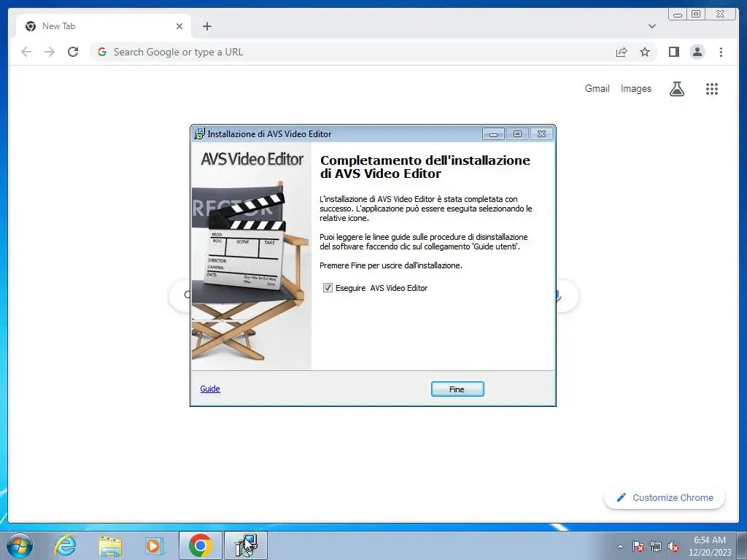Open volume tray icon

[x=673, y=546]
